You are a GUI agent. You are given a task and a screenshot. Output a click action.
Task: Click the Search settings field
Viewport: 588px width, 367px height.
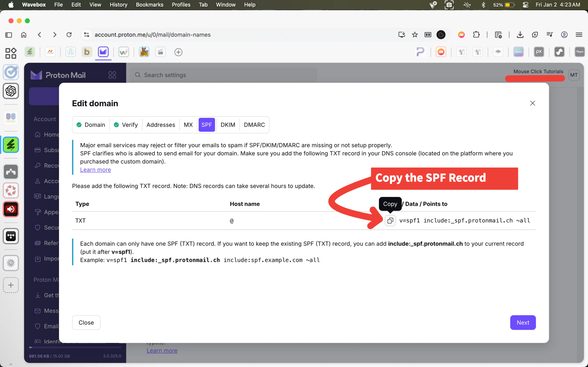[x=223, y=75]
